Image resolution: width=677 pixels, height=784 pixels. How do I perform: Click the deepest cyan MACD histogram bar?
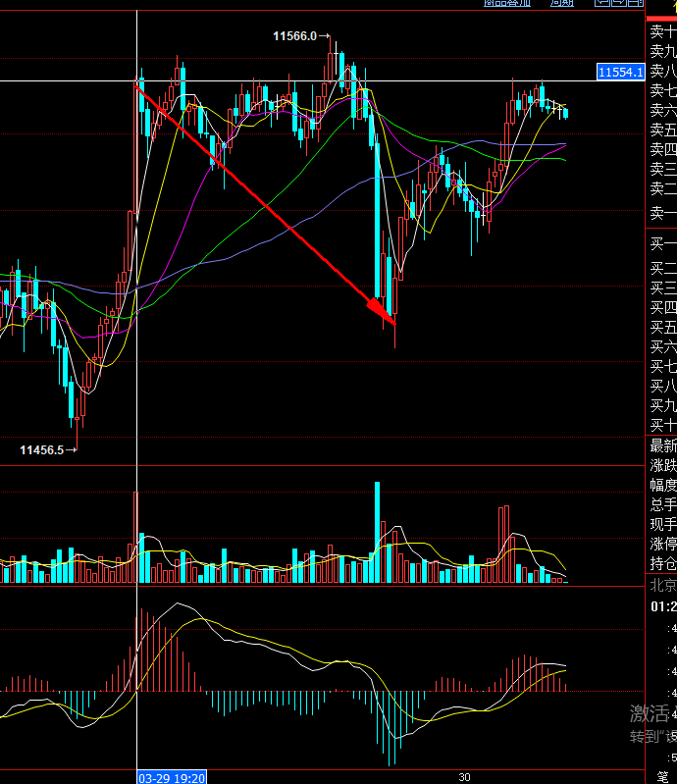point(389,728)
